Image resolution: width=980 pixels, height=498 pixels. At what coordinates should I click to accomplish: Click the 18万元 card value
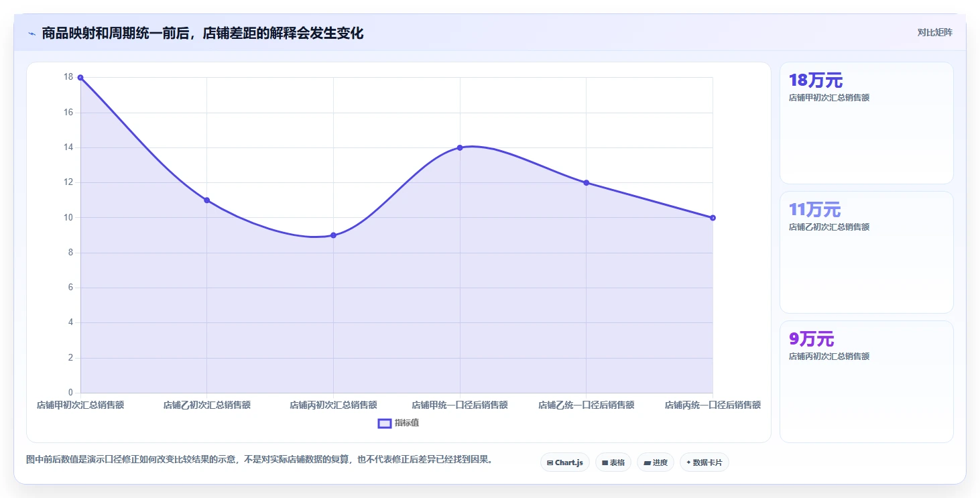(x=816, y=80)
